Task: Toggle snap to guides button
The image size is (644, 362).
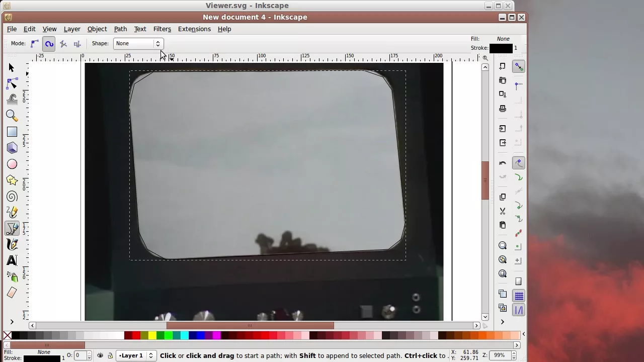Action: (x=519, y=310)
